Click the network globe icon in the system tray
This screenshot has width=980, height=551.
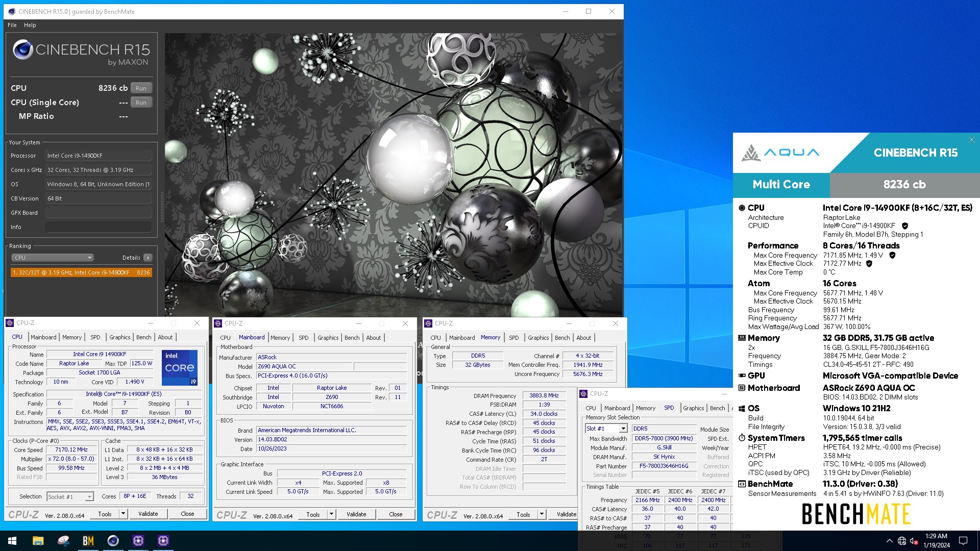[902, 541]
